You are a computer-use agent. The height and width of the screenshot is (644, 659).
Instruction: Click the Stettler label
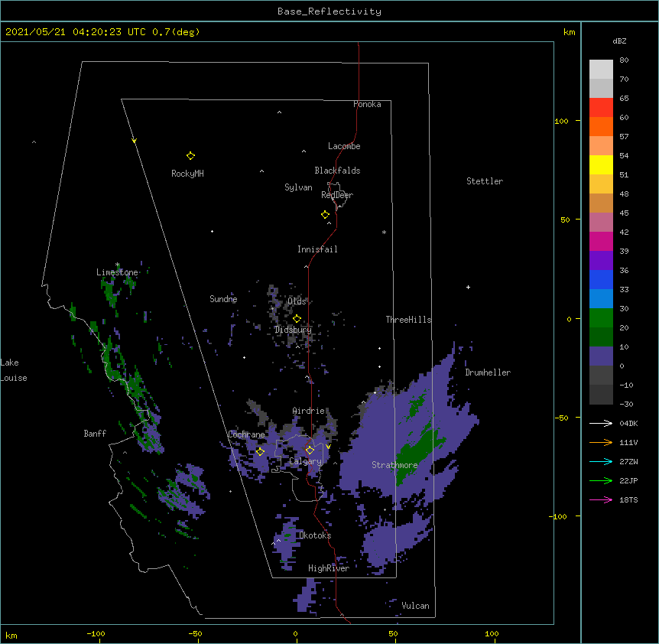pos(485,181)
